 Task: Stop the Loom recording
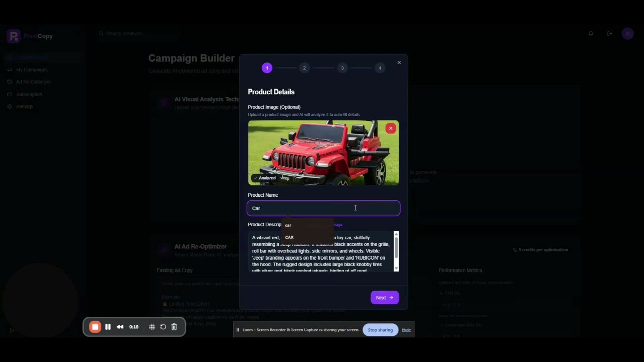(95, 327)
